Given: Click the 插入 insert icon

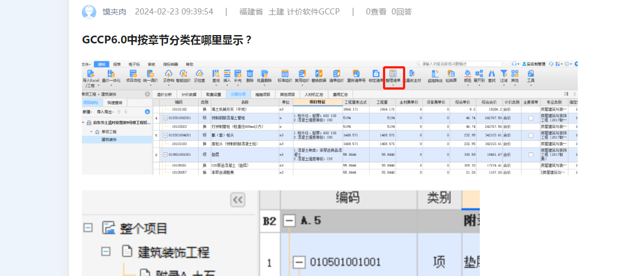Looking at the screenshot, I should [x=227, y=73].
